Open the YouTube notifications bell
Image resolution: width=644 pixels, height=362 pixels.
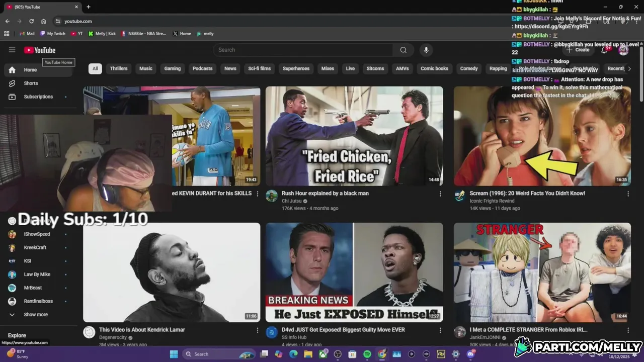[x=605, y=50]
